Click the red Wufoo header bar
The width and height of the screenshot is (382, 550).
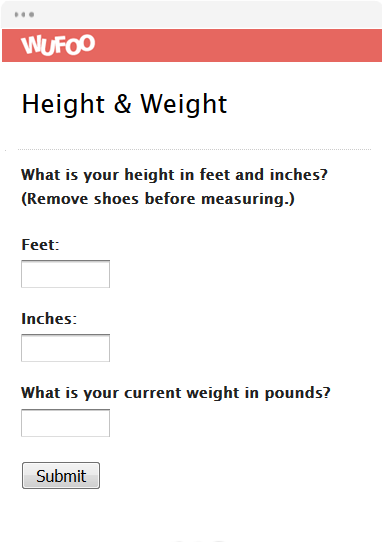192,46
